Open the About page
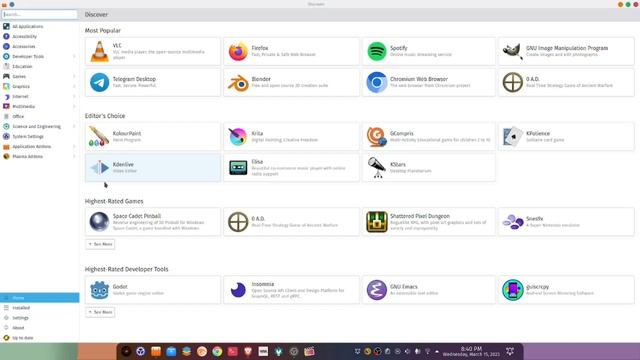The image size is (640, 360). click(x=40, y=328)
